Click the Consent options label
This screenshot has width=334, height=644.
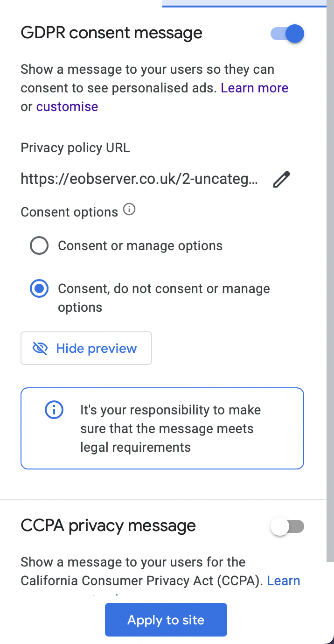click(69, 212)
